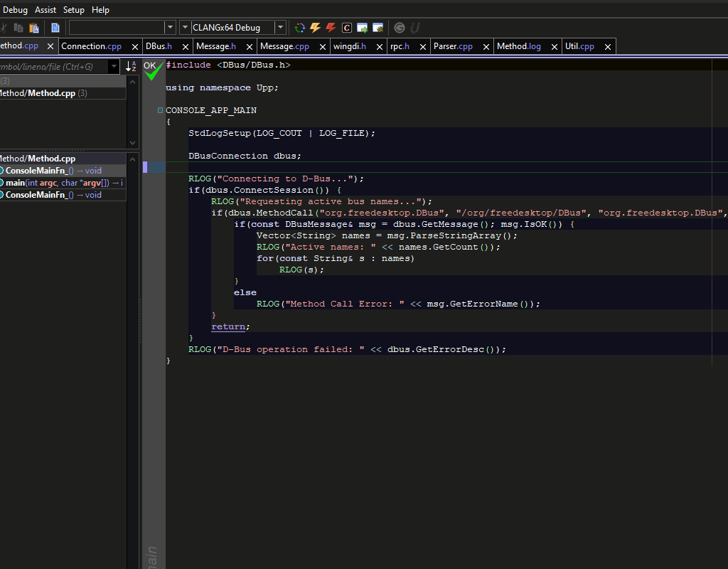Viewport: 728px width, 569px height.
Task: Click the DBusConnection dbus; line
Action: pyautogui.click(x=245, y=156)
